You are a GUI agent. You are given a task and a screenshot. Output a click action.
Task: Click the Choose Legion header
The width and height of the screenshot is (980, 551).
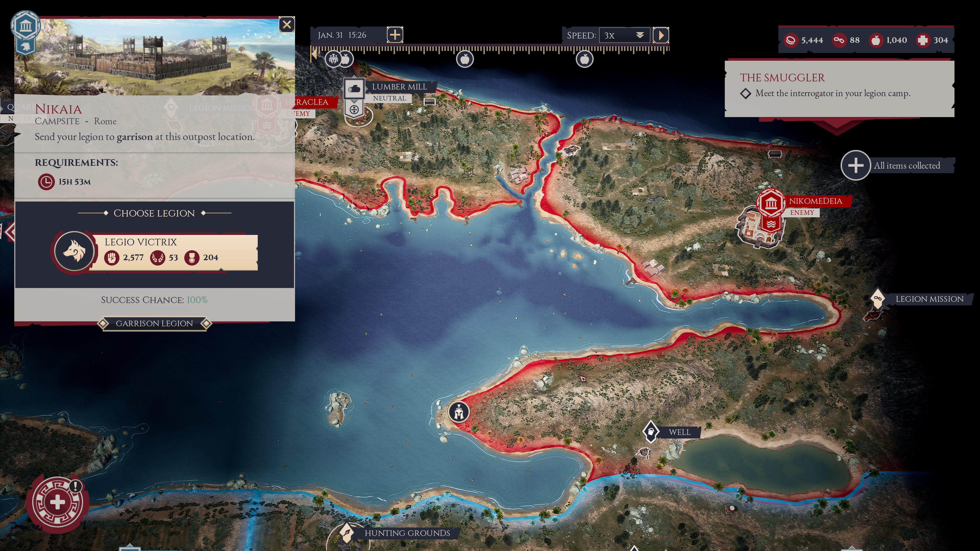(x=154, y=213)
